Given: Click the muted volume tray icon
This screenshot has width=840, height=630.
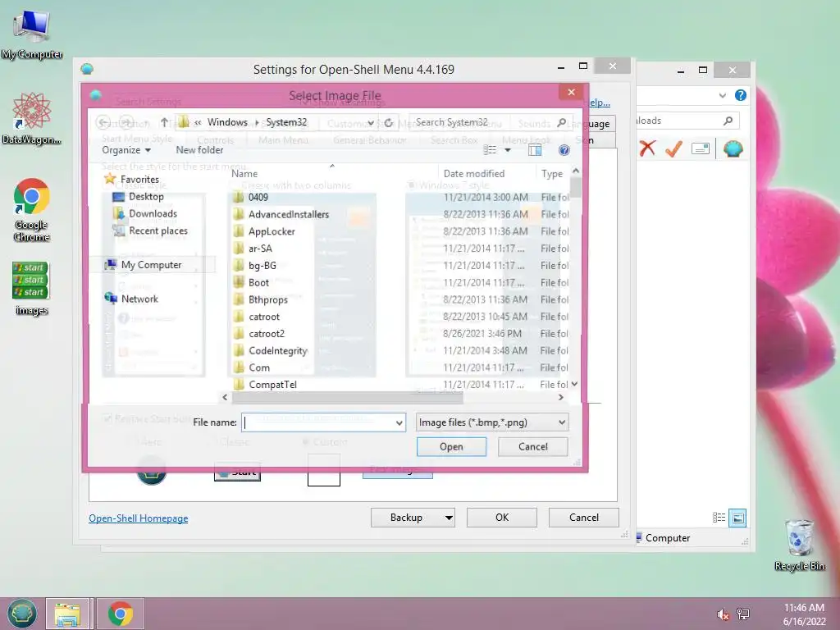Looking at the screenshot, I should coord(724,614).
